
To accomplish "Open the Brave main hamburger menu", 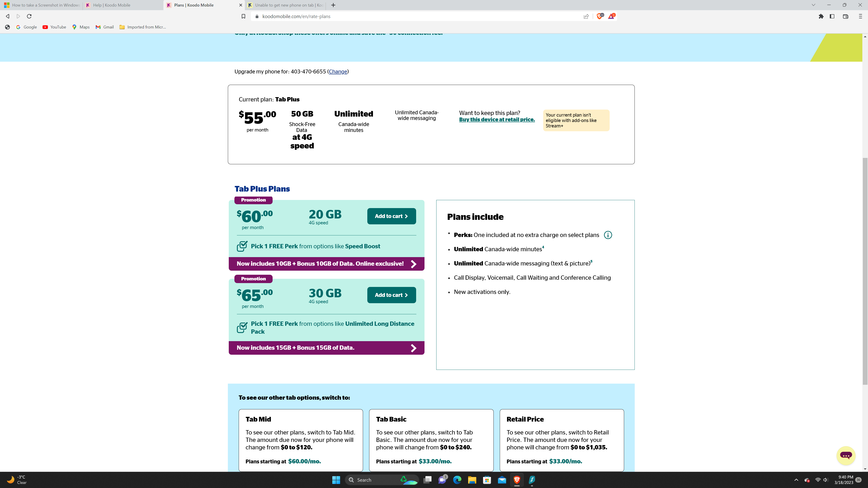I will (x=860, y=16).
